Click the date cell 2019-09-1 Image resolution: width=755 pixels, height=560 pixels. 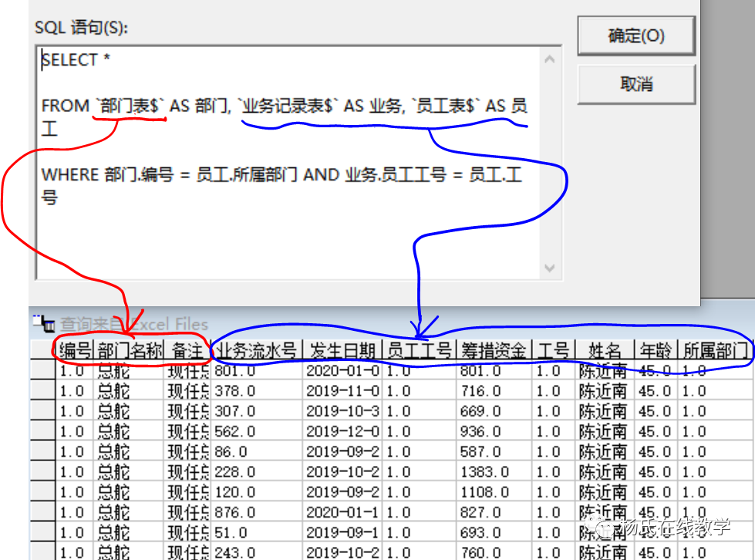coord(342,532)
